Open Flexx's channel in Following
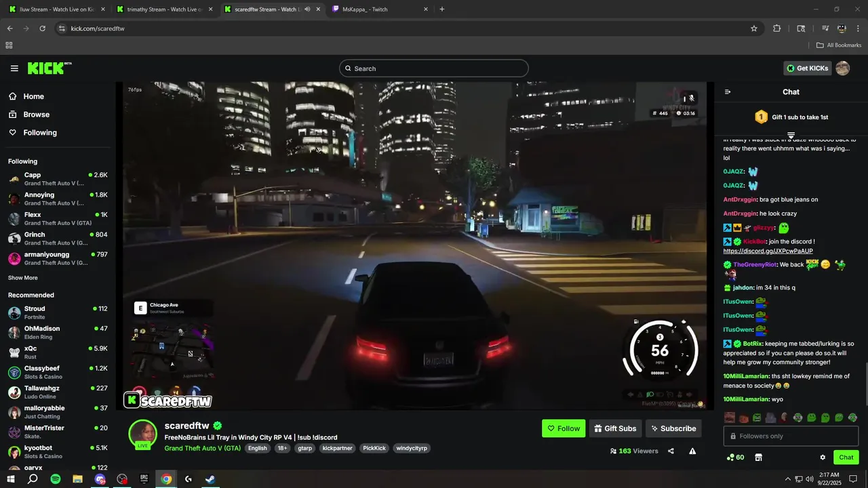 tap(58, 219)
